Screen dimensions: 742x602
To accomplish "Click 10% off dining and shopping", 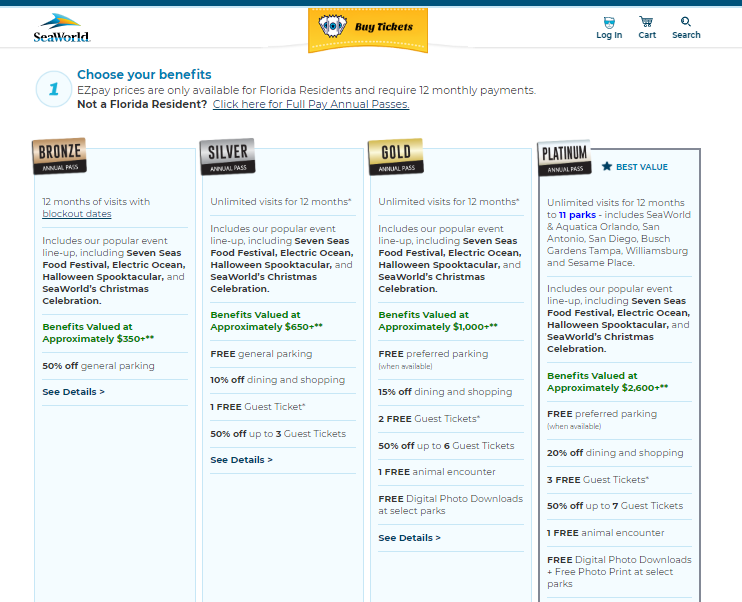I will click(278, 380).
